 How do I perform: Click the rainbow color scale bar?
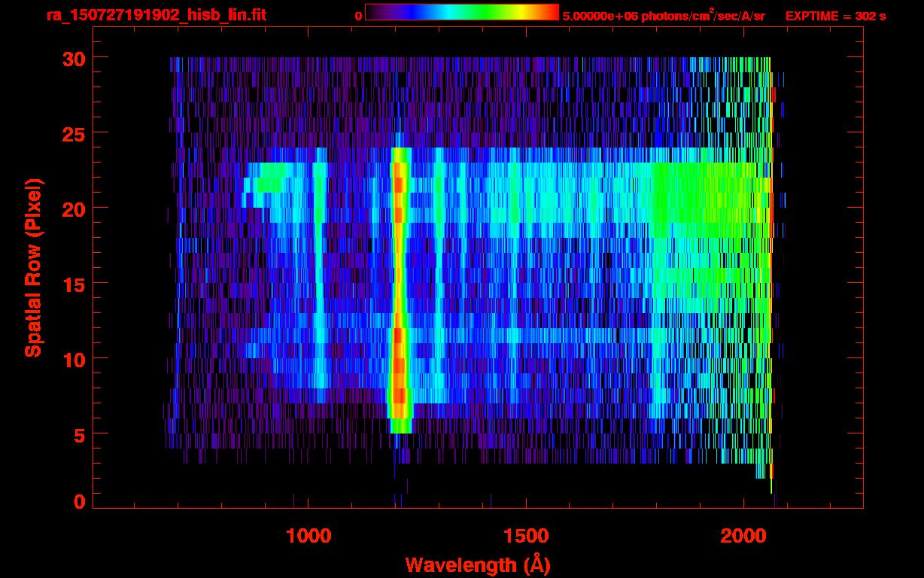click(461, 13)
